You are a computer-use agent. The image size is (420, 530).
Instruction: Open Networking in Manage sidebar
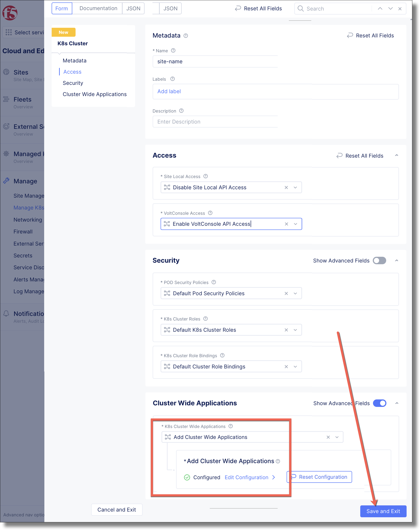(27, 220)
